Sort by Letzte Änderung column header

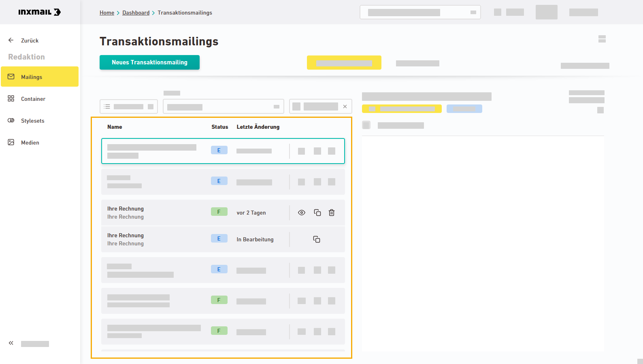(x=258, y=127)
